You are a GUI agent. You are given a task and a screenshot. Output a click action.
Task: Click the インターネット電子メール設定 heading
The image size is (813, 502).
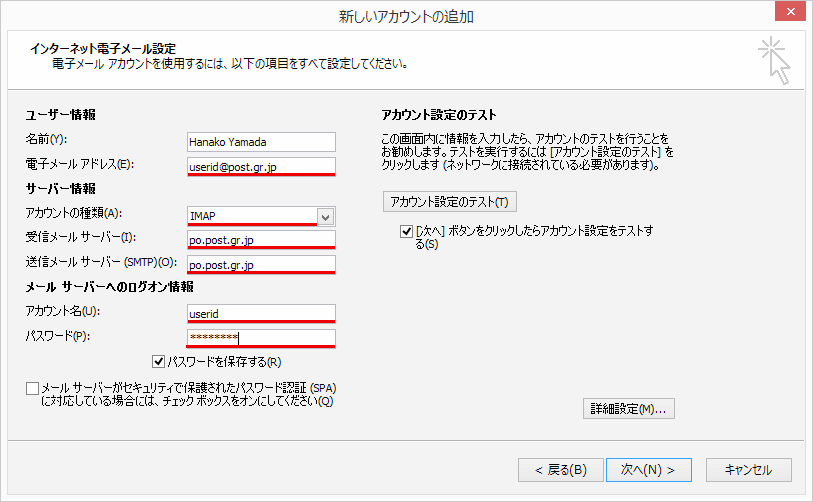pos(103,49)
